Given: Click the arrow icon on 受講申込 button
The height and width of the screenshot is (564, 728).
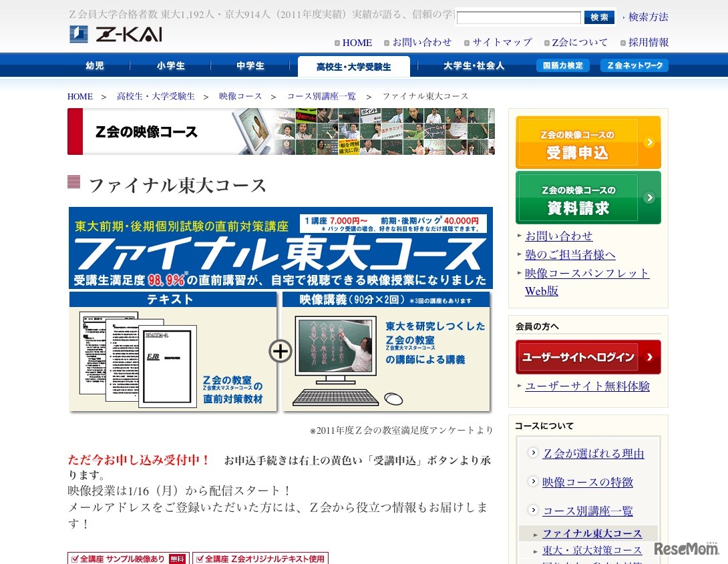Looking at the screenshot, I should (x=650, y=142).
